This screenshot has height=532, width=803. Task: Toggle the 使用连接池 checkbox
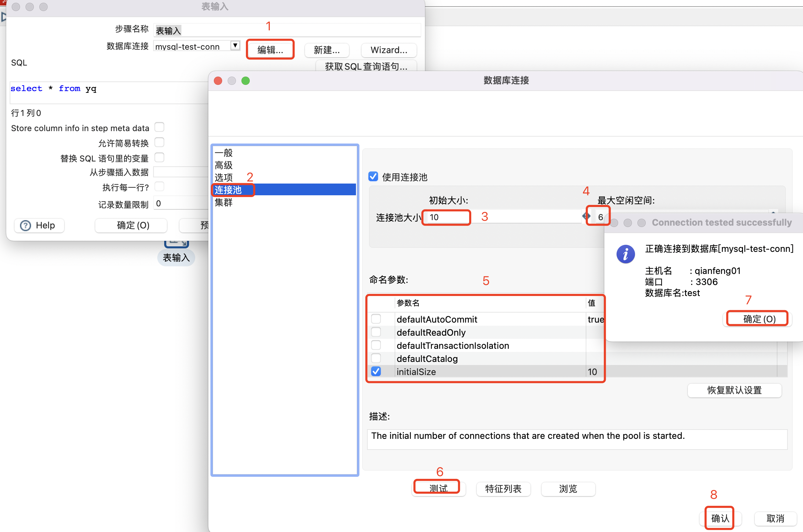(373, 177)
